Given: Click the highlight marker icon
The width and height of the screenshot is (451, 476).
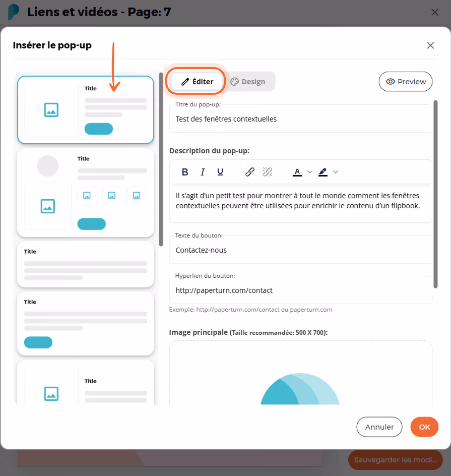Looking at the screenshot, I should (x=323, y=172).
